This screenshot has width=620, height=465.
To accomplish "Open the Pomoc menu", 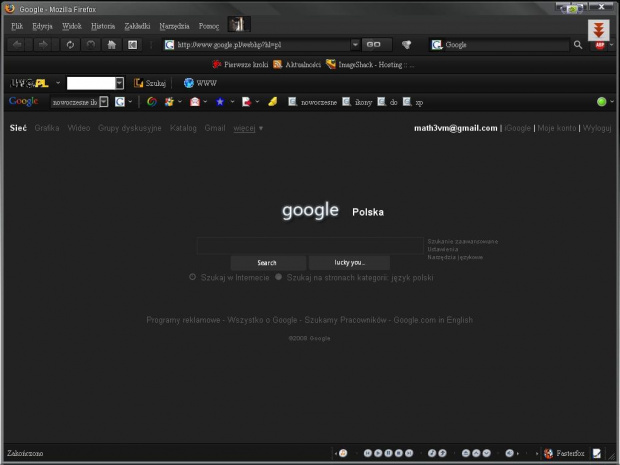I will coord(209,26).
